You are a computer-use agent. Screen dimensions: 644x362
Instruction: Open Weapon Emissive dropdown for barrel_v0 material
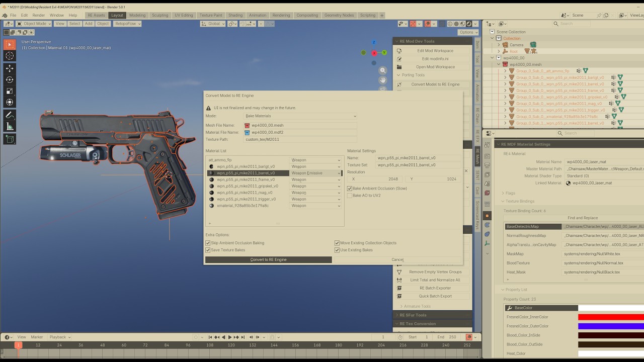(x=316, y=173)
